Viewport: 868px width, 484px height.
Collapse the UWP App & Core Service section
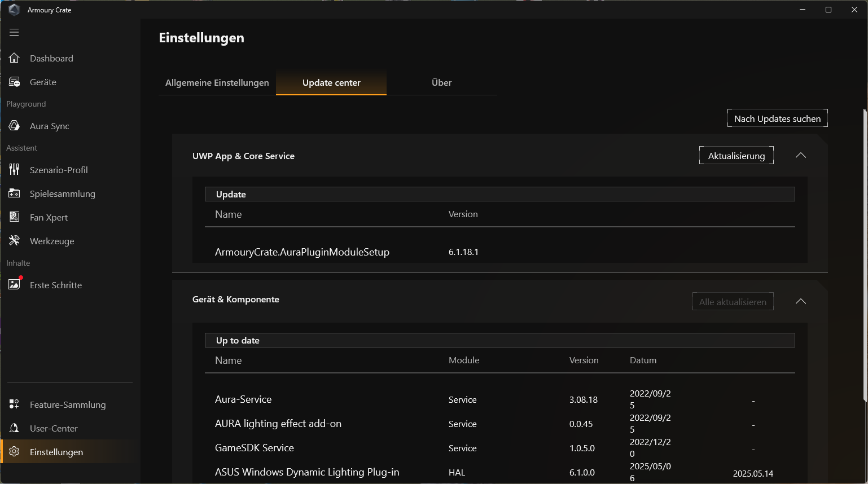800,156
